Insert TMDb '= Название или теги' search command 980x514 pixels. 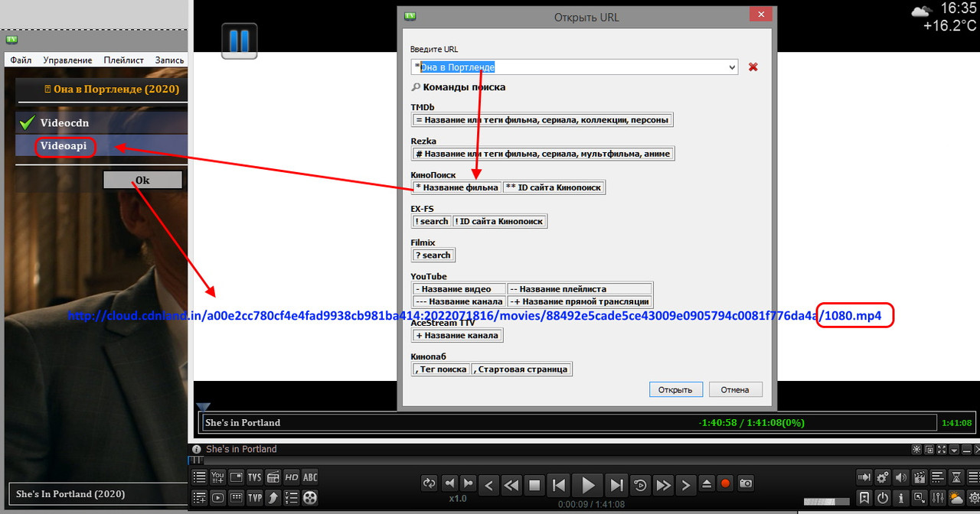point(542,120)
